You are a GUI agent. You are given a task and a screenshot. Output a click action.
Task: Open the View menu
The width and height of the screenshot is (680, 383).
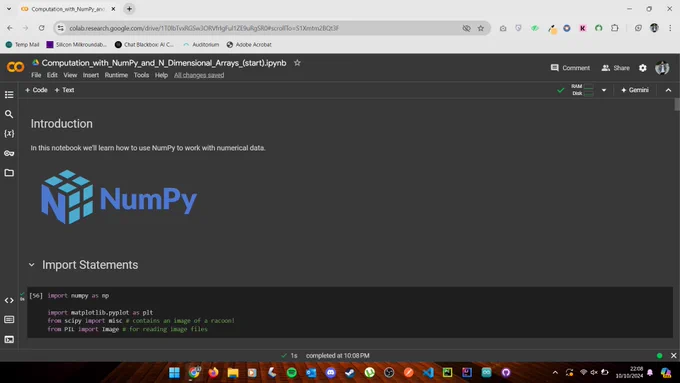70,75
